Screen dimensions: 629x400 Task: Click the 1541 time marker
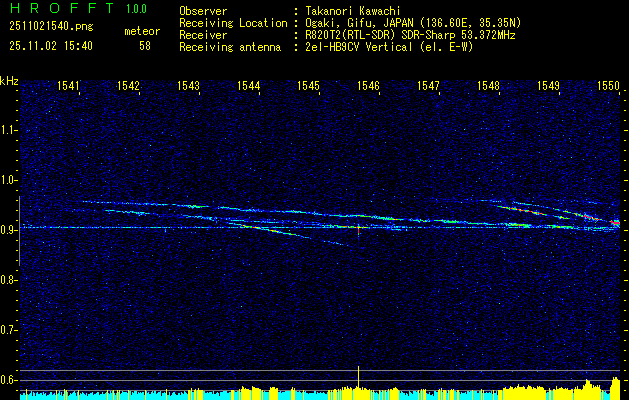coord(69,85)
